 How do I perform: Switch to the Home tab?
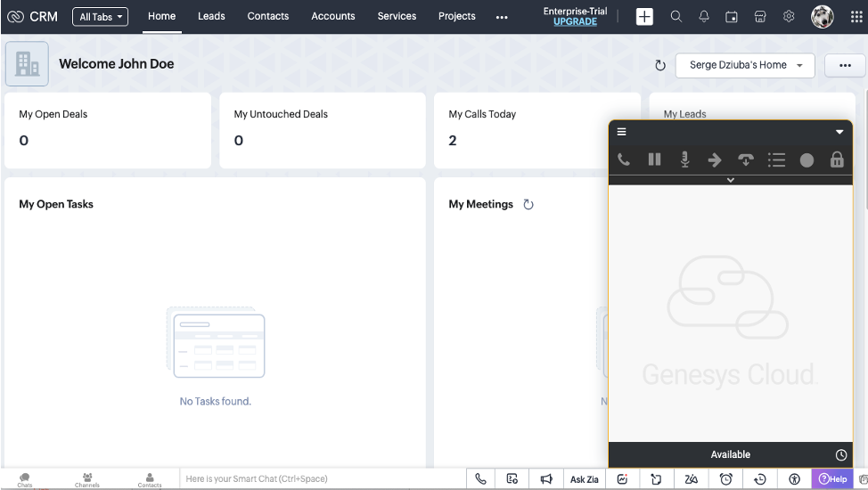(x=161, y=16)
